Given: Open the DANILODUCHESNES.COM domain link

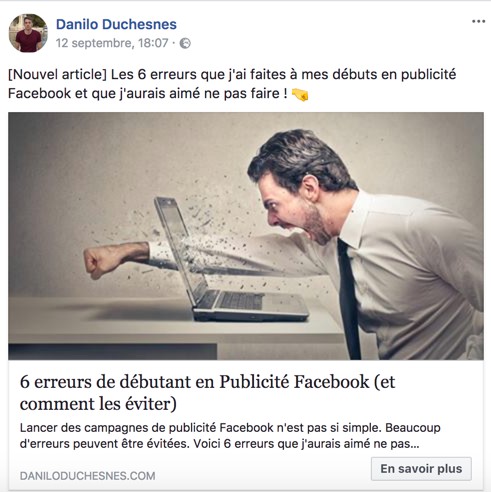Looking at the screenshot, I should [87, 476].
